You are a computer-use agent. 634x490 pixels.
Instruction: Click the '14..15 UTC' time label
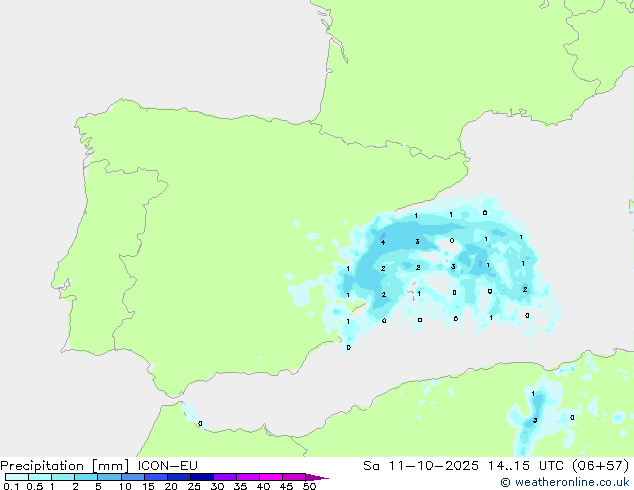click(526, 466)
